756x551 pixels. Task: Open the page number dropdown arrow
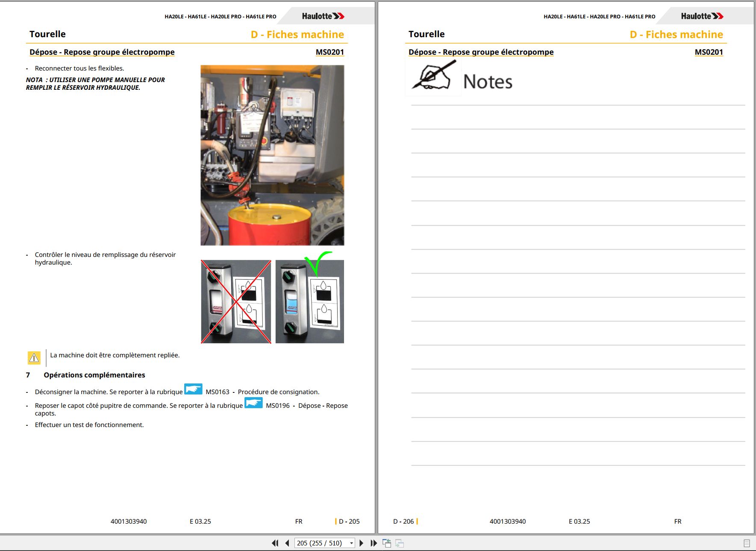(x=351, y=543)
